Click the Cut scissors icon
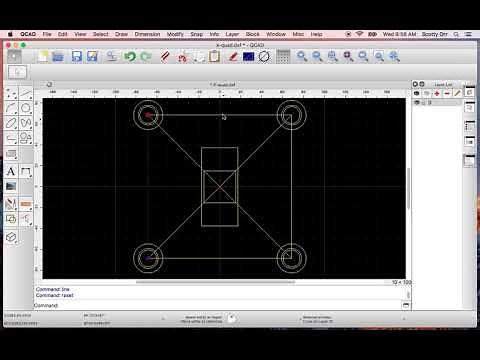The image size is (480, 360). (x=182, y=57)
